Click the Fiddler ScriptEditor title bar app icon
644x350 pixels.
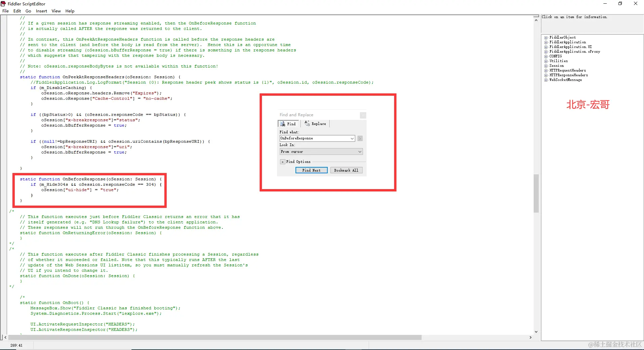pyautogui.click(x=3, y=4)
